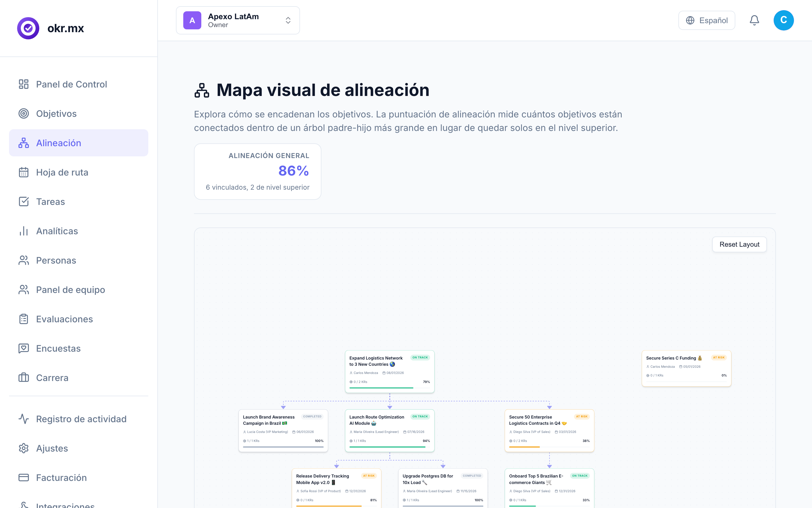The image size is (812, 508).
Task: Click AT RISK badge on Secure 50 Enterprise
Action: (582, 417)
